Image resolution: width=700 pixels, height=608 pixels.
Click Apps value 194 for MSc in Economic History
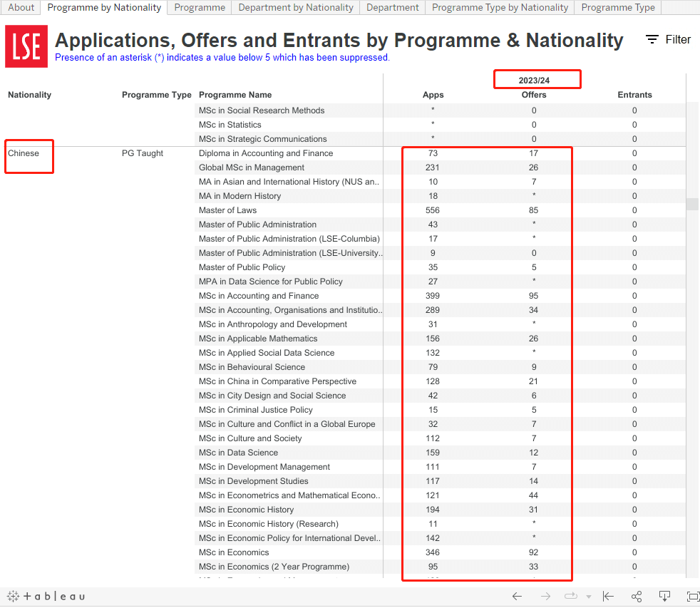pos(433,510)
